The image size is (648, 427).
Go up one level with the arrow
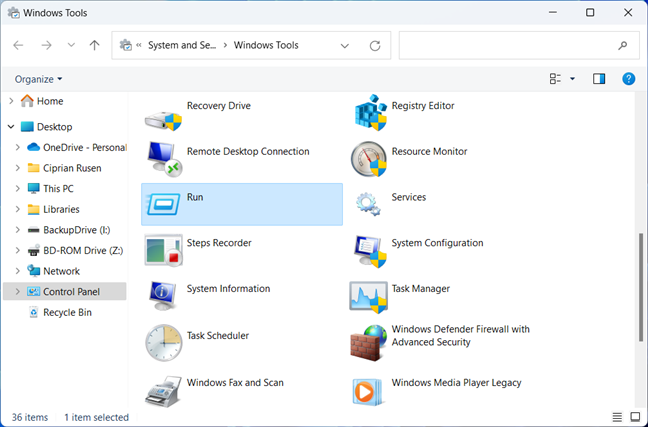[x=95, y=45]
